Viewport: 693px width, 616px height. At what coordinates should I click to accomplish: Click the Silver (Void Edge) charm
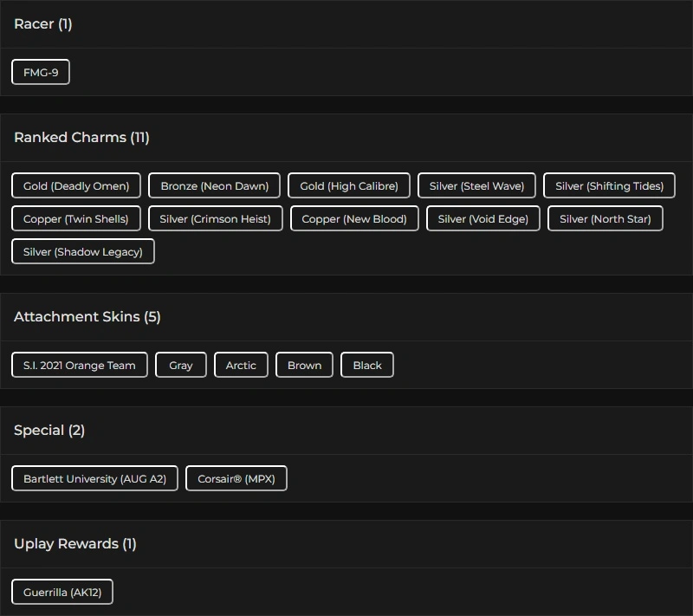pyautogui.click(x=483, y=219)
